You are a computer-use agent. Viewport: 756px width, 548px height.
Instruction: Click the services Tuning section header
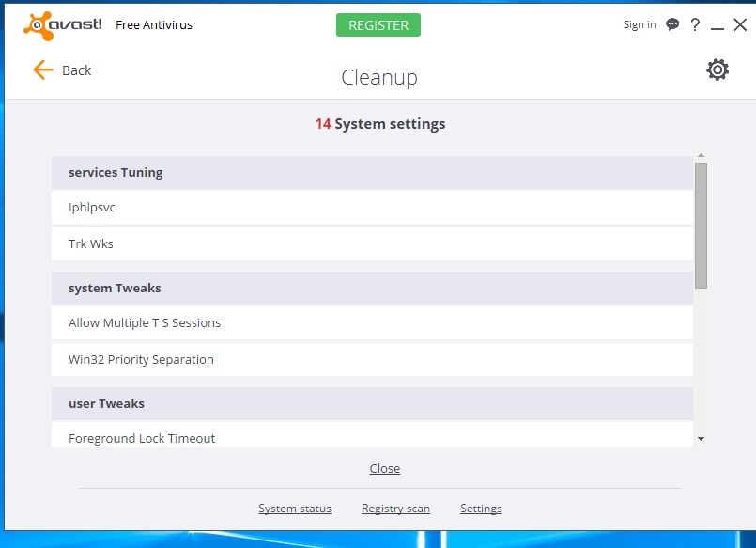[x=372, y=173]
